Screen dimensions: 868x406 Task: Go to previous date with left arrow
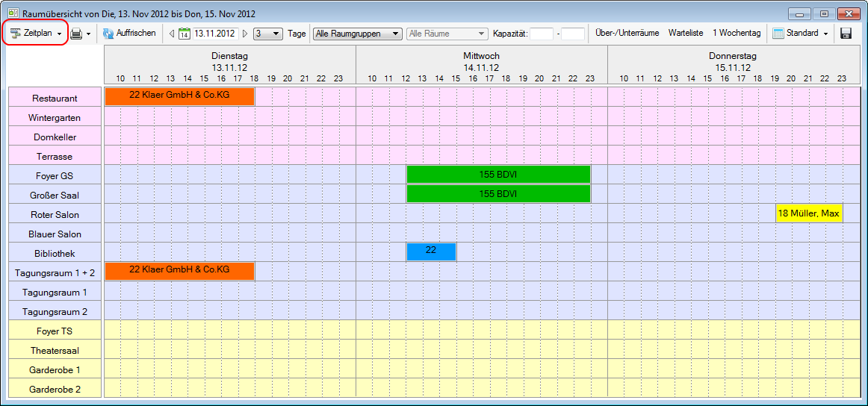coord(172,34)
